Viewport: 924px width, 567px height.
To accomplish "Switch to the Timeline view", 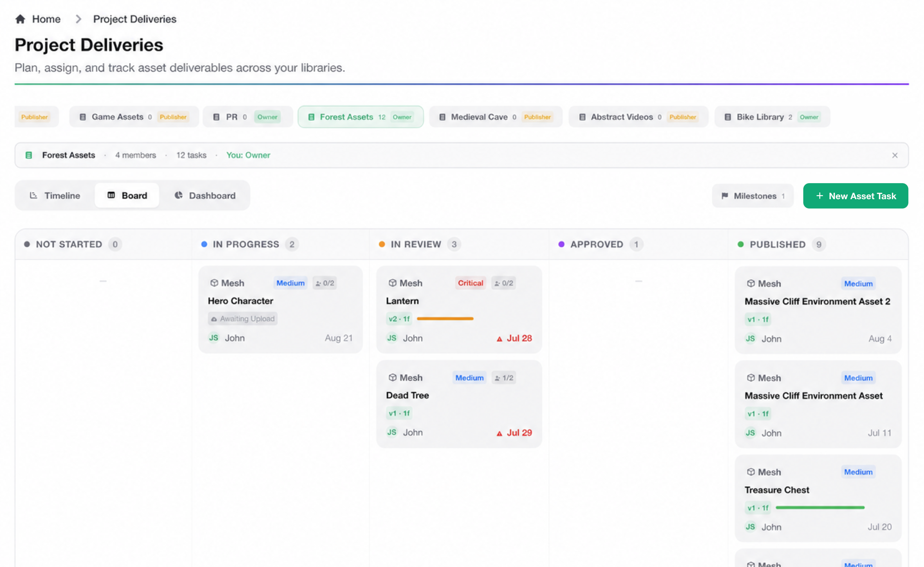I will (x=55, y=195).
